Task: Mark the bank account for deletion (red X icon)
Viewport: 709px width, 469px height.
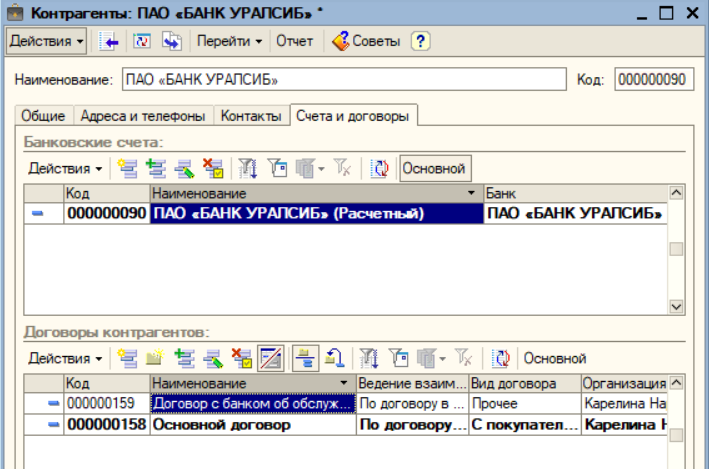Action: point(213,168)
